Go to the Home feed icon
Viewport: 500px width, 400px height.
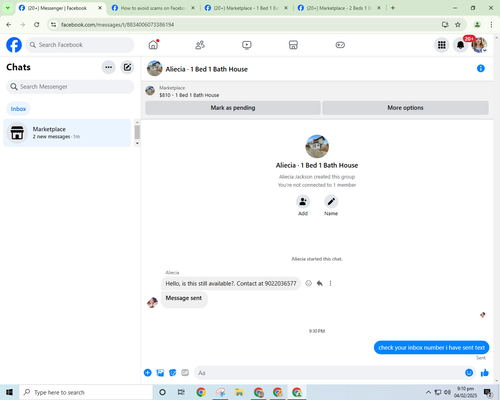tap(153, 45)
